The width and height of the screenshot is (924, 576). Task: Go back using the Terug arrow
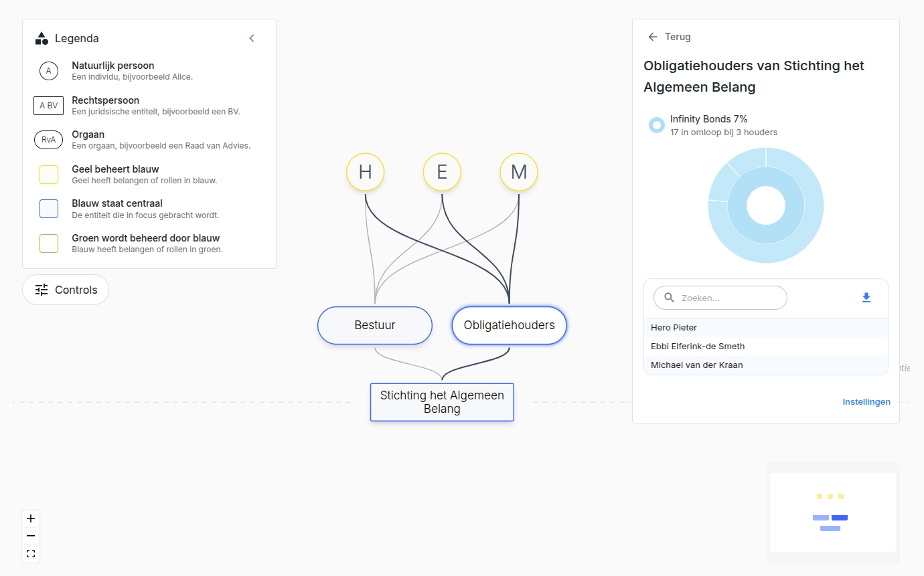coord(653,37)
